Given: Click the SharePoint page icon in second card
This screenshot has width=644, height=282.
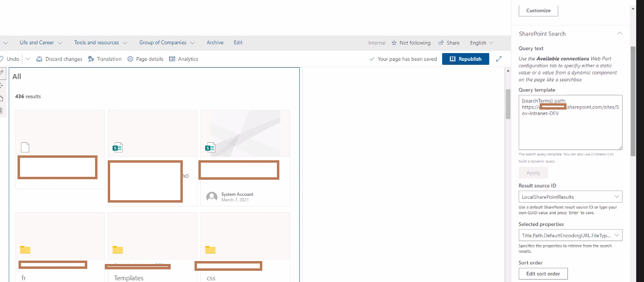Looking at the screenshot, I should [117, 148].
